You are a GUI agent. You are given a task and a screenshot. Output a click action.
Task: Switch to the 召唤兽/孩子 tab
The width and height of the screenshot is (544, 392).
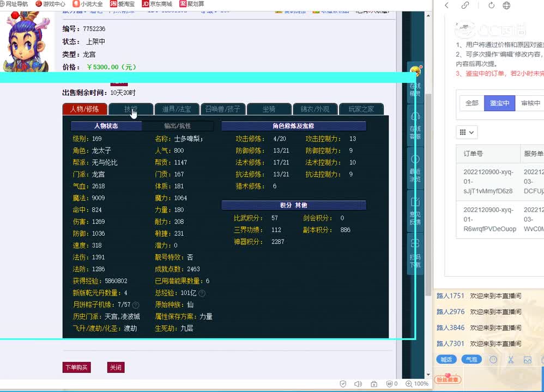223,109
